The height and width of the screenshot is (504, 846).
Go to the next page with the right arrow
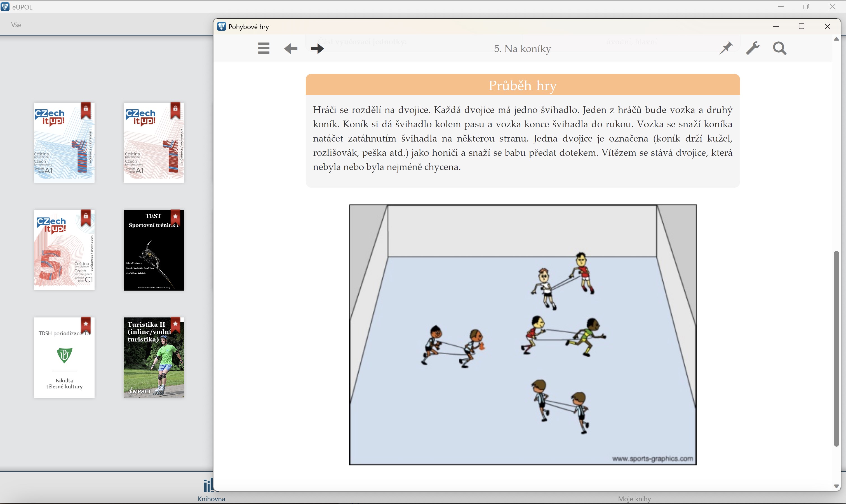[317, 49]
